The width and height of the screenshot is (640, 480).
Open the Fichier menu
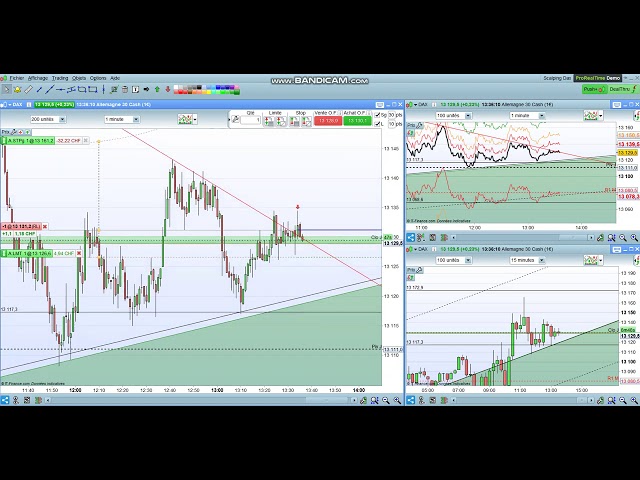tap(17, 78)
